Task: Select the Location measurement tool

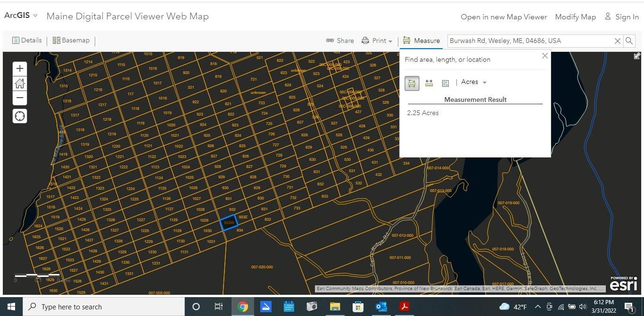Action: click(446, 83)
